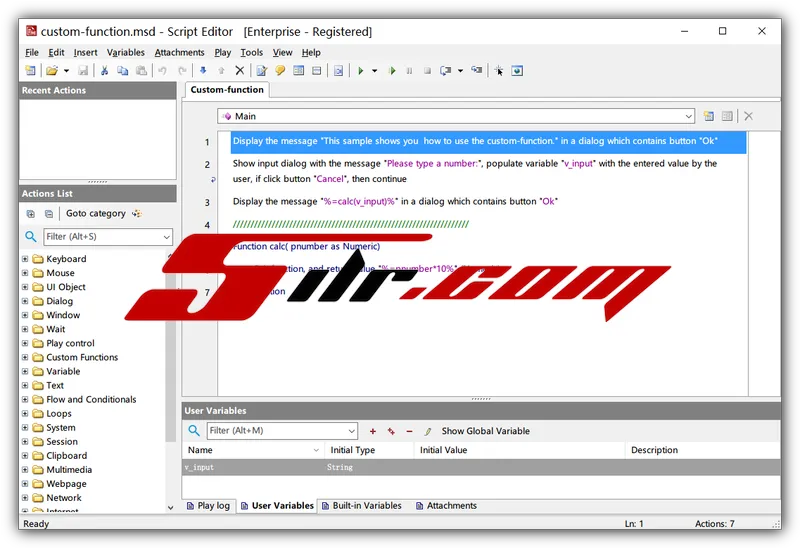
Task: Remove variable with the red minus icon
Action: (x=409, y=431)
